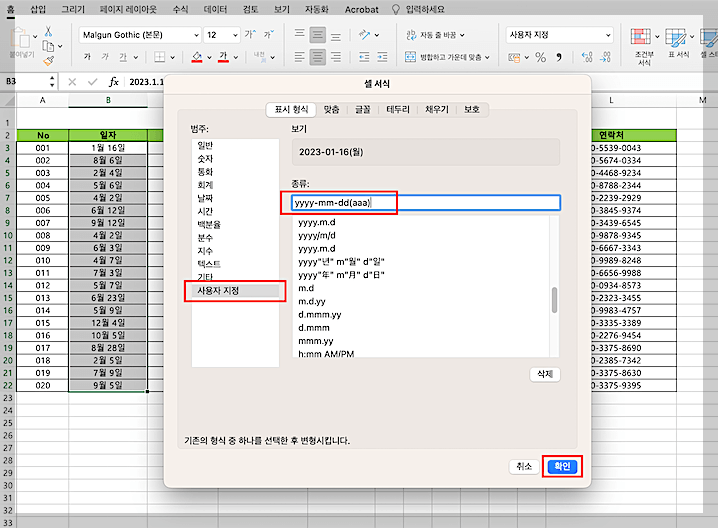Open the 페이지 레이아웃 ribbon tab
Screen dimensions: 718x528
[128, 9]
